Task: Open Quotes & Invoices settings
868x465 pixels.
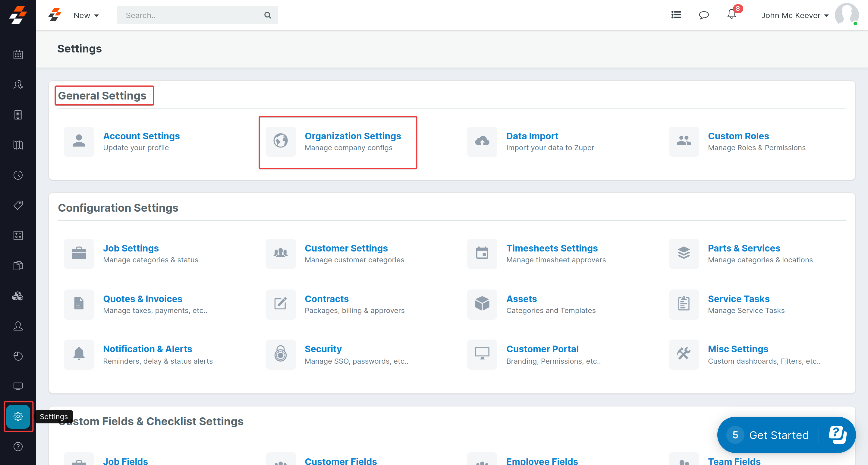Action: click(x=143, y=299)
